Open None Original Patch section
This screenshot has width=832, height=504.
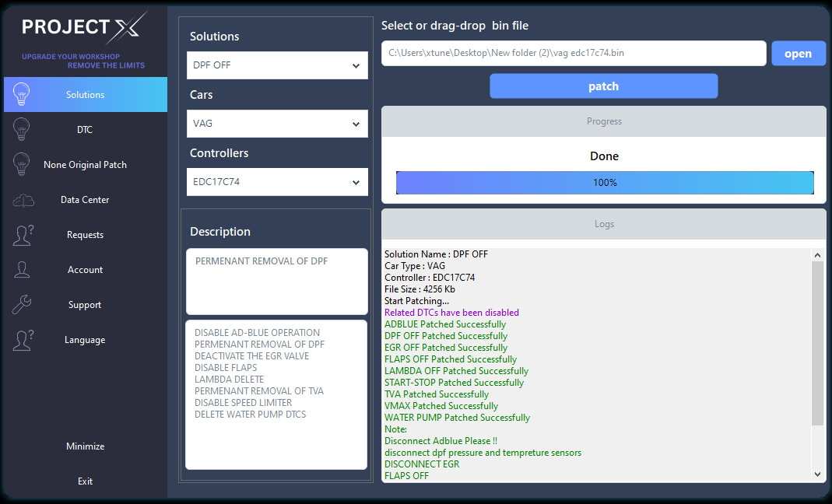86,164
